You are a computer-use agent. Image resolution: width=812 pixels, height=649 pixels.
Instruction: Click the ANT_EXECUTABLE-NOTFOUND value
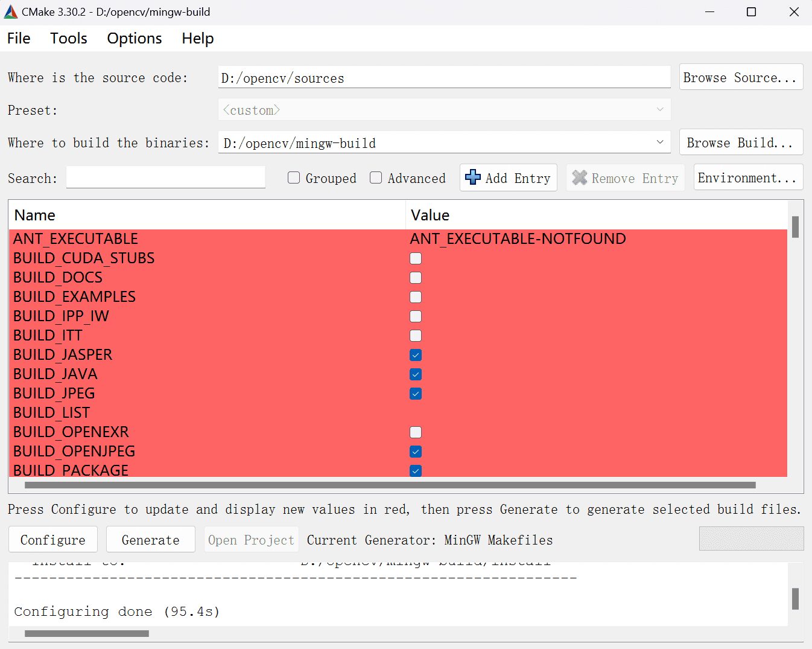(x=518, y=239)
